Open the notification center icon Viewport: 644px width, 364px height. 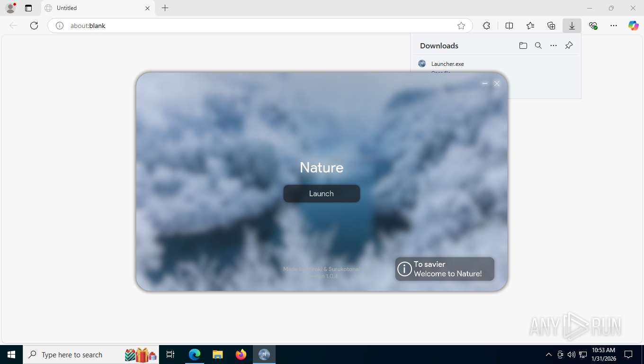point(628,355)
